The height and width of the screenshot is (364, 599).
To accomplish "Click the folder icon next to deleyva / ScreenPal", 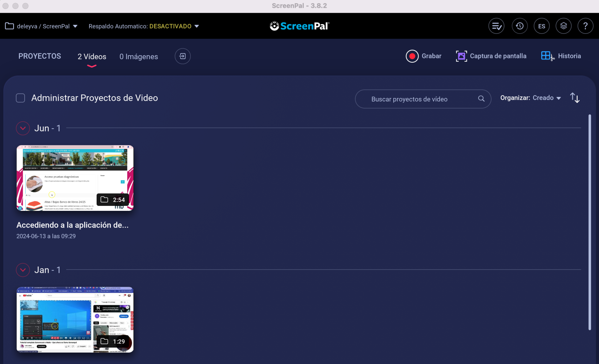I will click(9, 26).
